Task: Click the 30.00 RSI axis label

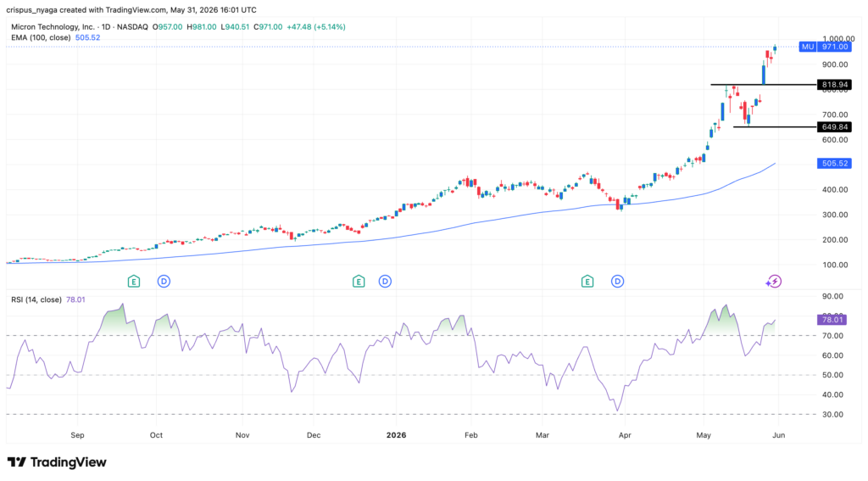Action: 832,415
